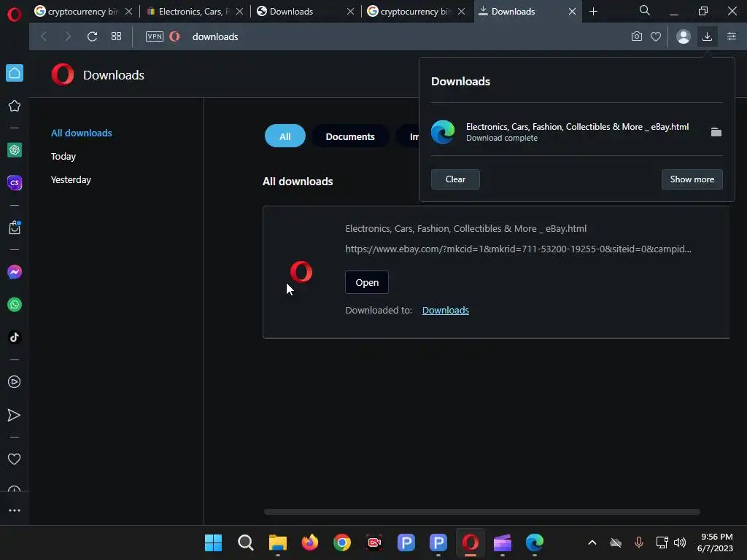
Task: Open Windows Start menu
Action: tap(214, 542)
